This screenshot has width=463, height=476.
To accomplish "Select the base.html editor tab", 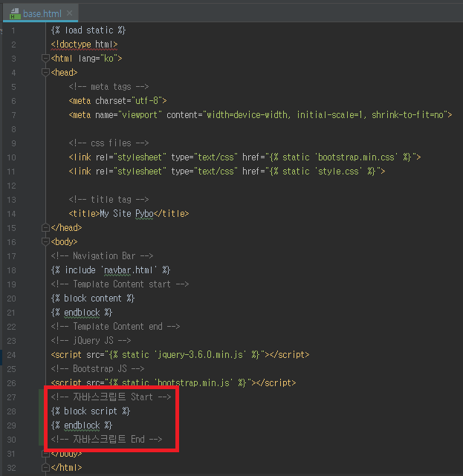I will 40,13.
